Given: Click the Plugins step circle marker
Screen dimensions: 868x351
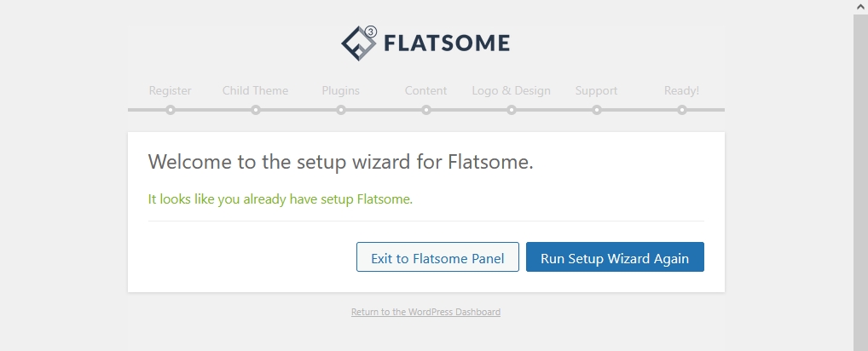Looking at the screenshot, I should click(341, 110).
